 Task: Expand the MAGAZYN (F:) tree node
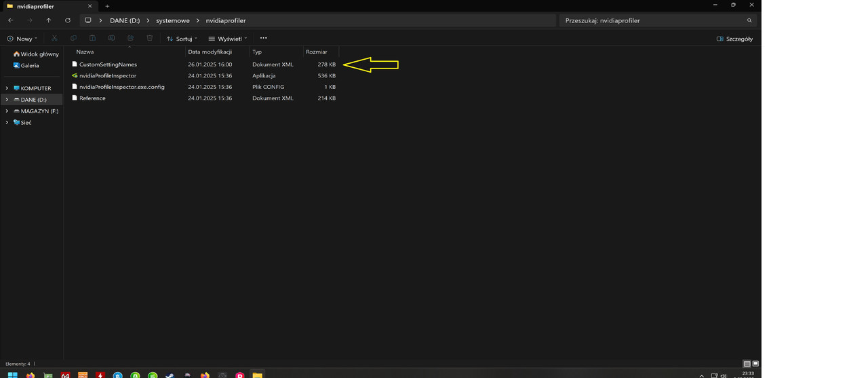pyautogui.click(x=7, y=111)
